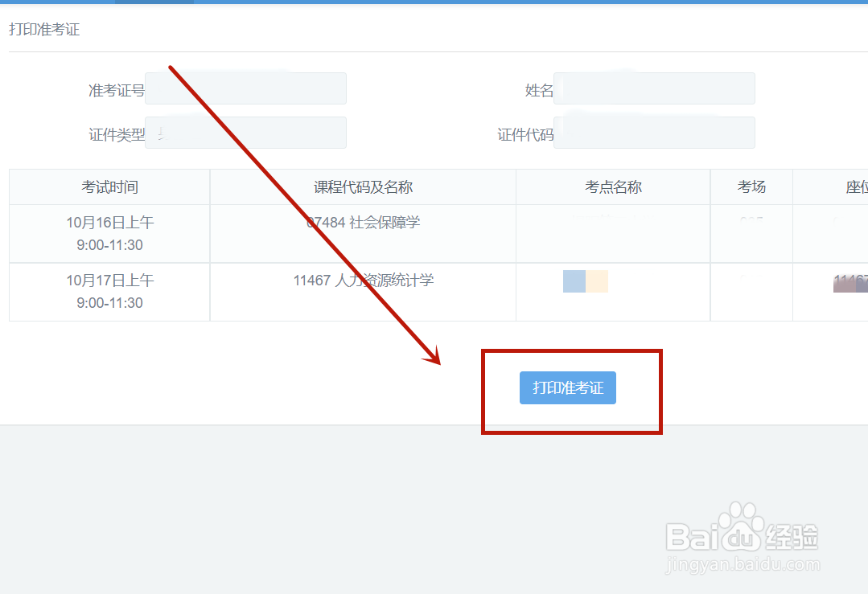
Task: Click the 课程代码及名称 column header
Action: [363, 187]
